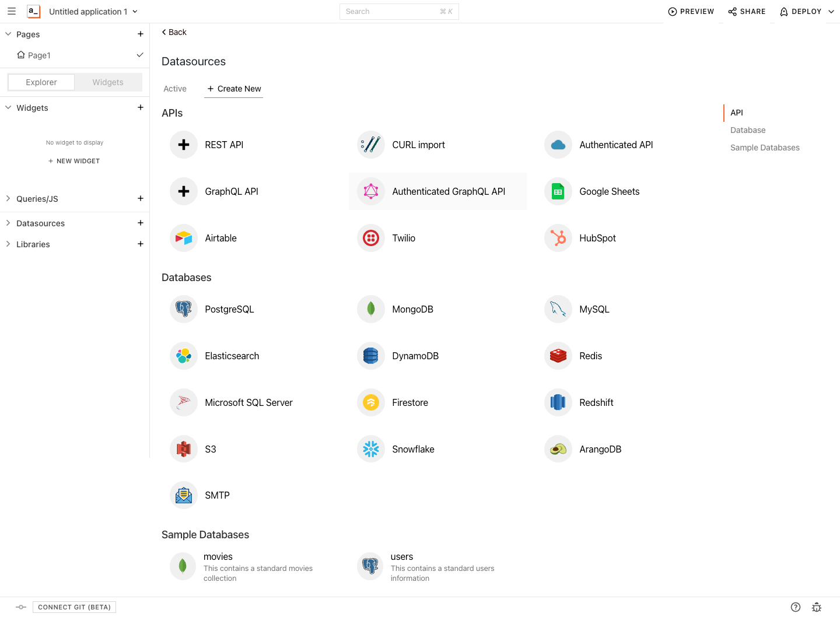Open the debugger bug icon
Viewport: 840px width, 617px height.
pos(817,607)
